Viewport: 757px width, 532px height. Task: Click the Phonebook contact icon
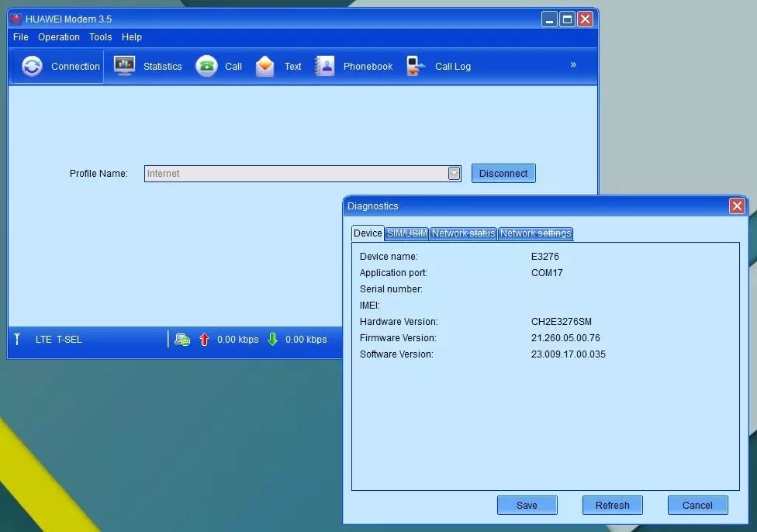(325, 66)
